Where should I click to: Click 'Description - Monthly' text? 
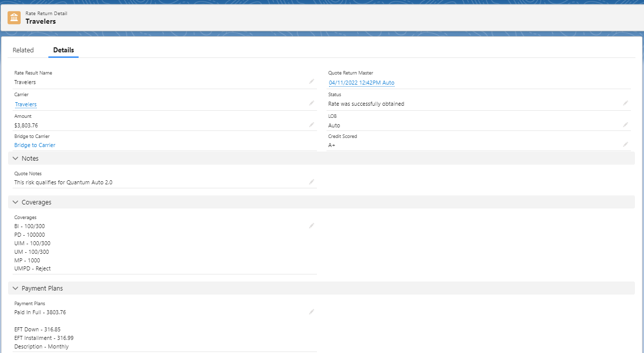(x=41, y=346)
